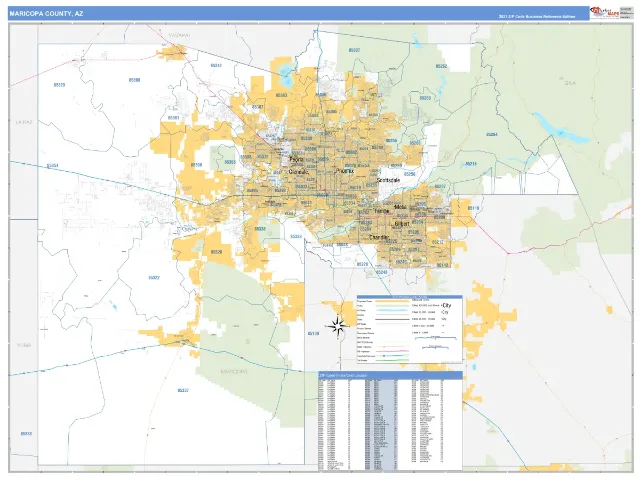The height and width of the screenshot is (480, 640).
Task: Select the Scottsdale city label
Action: [x=388, y=180]
